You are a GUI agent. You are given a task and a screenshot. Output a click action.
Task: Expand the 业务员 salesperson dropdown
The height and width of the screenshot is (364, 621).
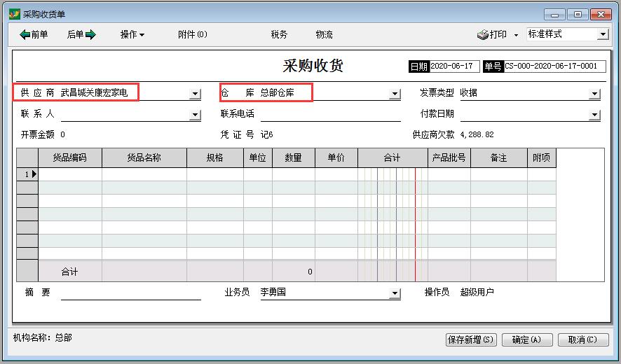395,293
